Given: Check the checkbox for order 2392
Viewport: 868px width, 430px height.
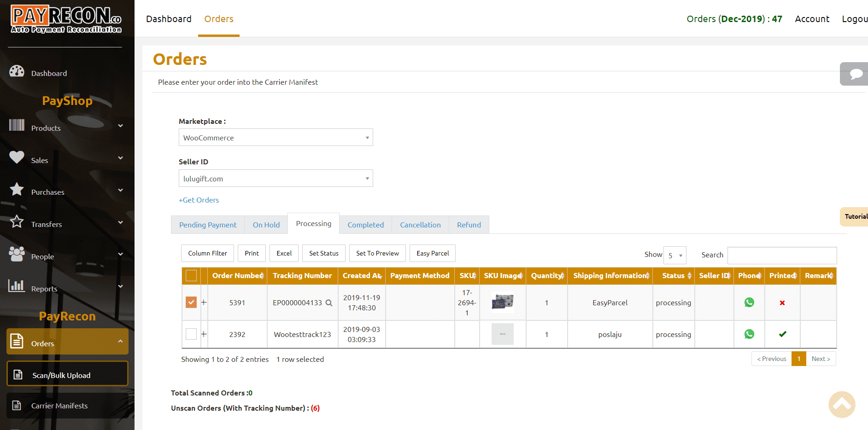Looking at the screenshot, I should point(191,334).
